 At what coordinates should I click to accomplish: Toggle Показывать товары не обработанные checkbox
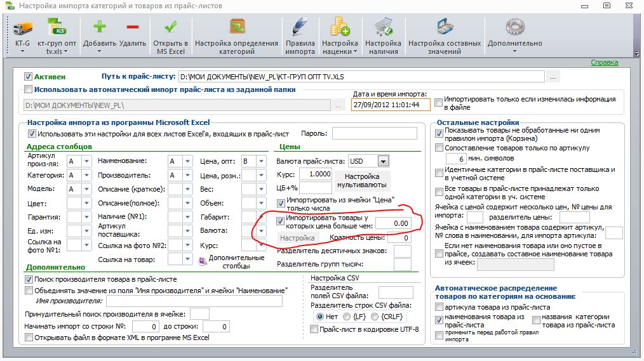(439, 133)
